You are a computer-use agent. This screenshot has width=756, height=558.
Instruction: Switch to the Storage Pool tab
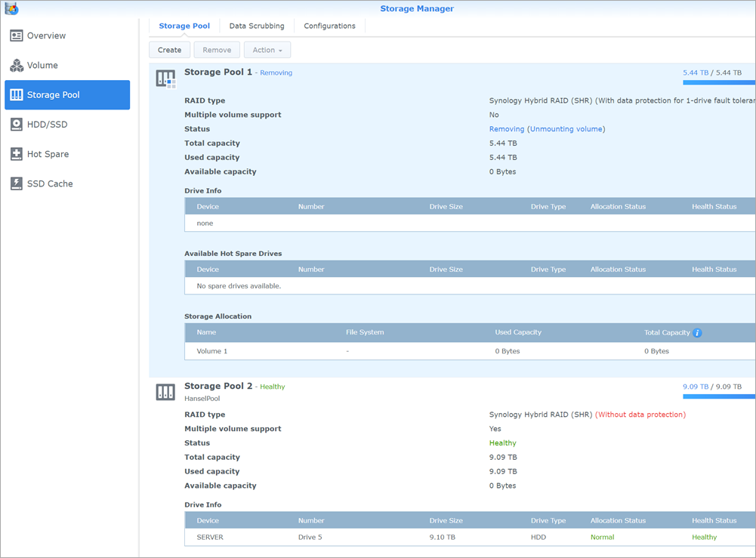click(x=184, y=26)
